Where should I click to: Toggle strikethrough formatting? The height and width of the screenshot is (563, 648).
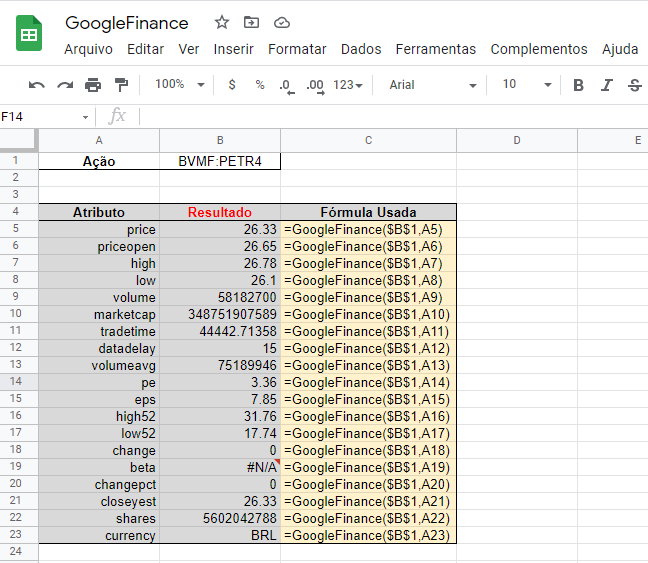coord(634,85)
